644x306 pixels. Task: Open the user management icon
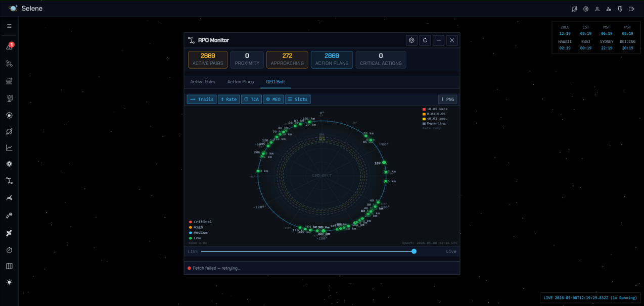pyautogui.click(x=609, y=9)
